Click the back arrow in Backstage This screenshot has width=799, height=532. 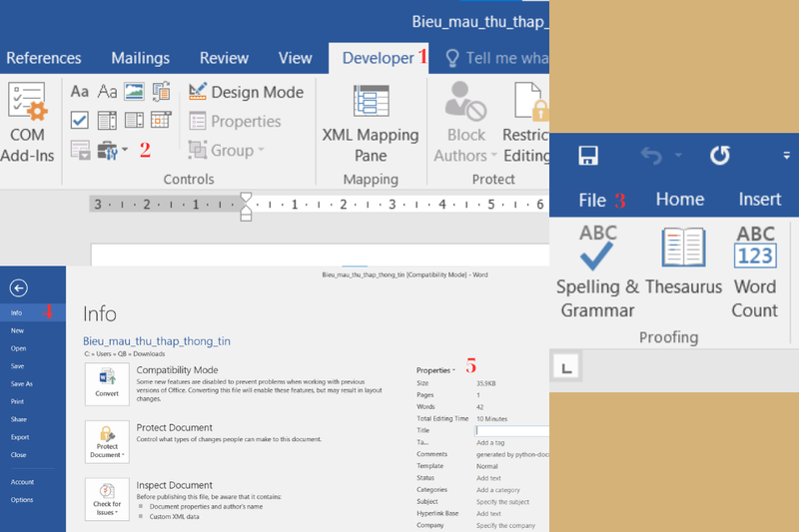[x=18, y=288]
